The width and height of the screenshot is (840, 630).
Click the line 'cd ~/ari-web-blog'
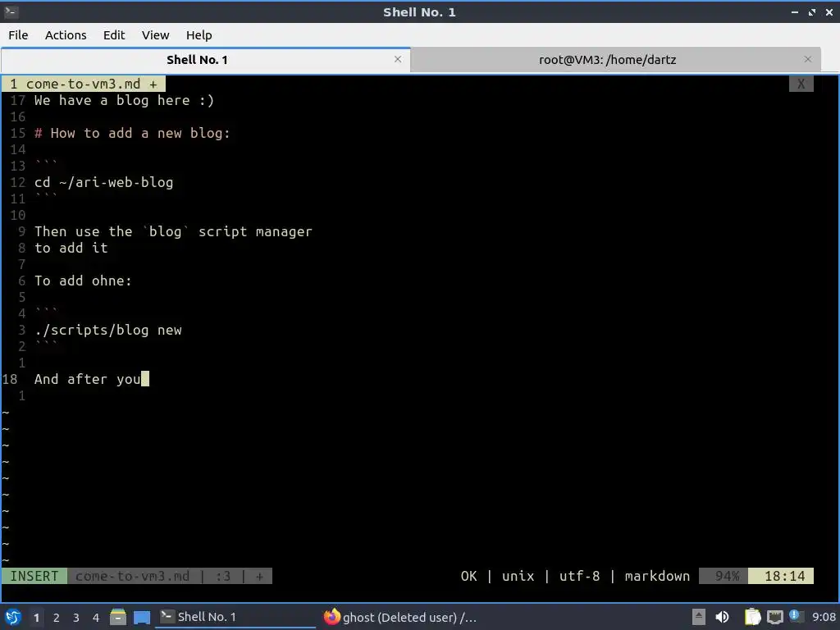104,182
